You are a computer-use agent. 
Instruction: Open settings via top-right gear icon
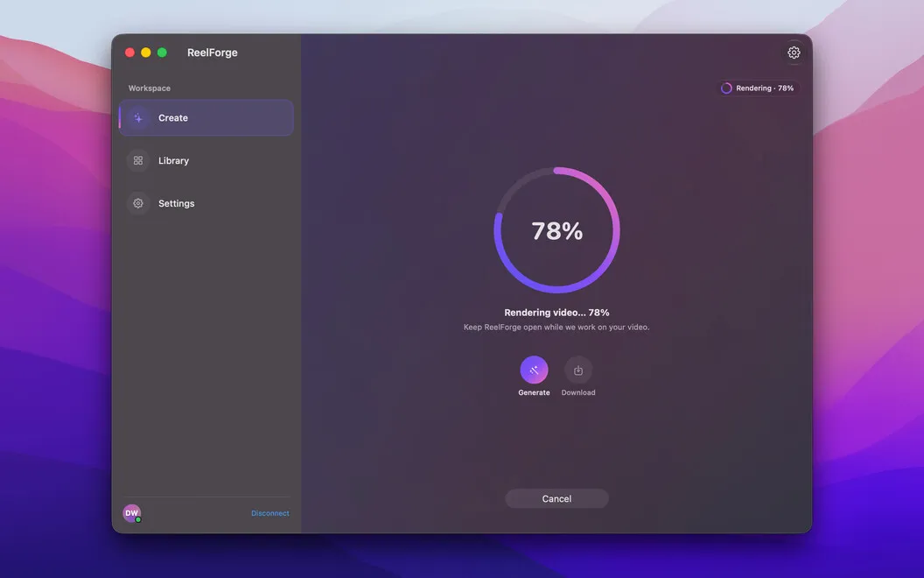(794, 53)
